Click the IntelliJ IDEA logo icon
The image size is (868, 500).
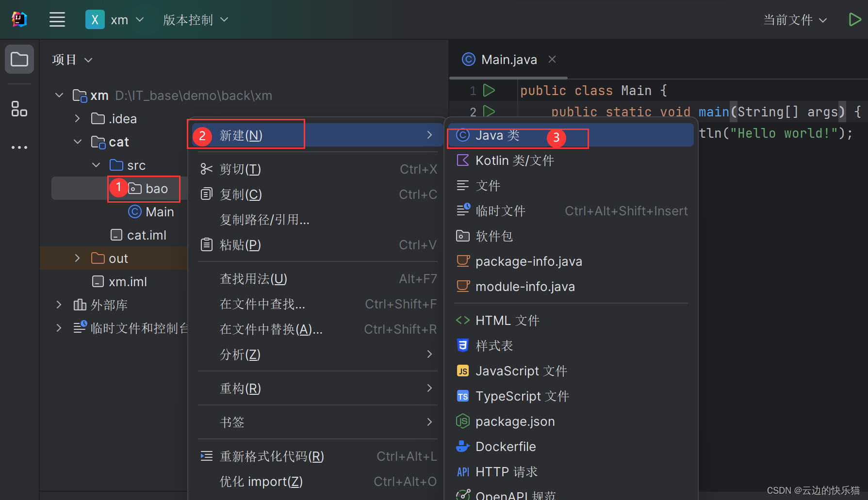[x=19, y=19]
